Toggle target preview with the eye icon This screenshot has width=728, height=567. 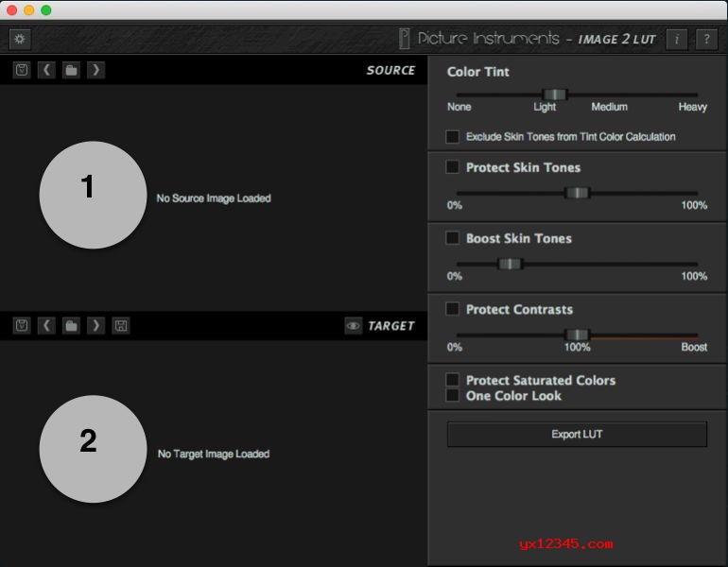(354, 326)
